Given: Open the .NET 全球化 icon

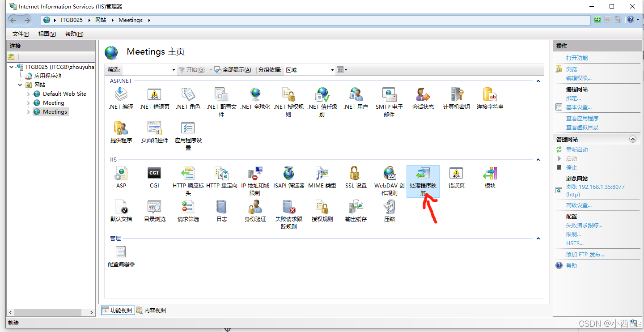Looking at the screenshot, I should 255,98.
